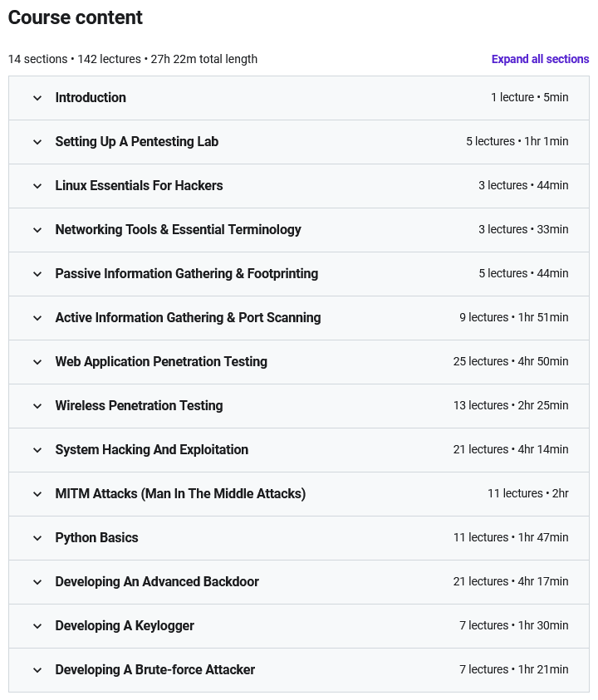The width and height of the screenshot is (598, 700).
Task: Toggle chevron for Active Information Gathering section
Action: point(37,318)
